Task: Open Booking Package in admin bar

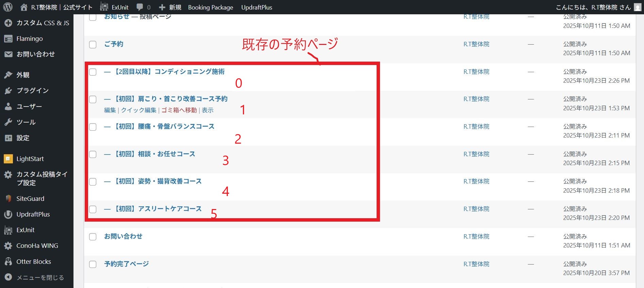Action: (x=210, y=7)
